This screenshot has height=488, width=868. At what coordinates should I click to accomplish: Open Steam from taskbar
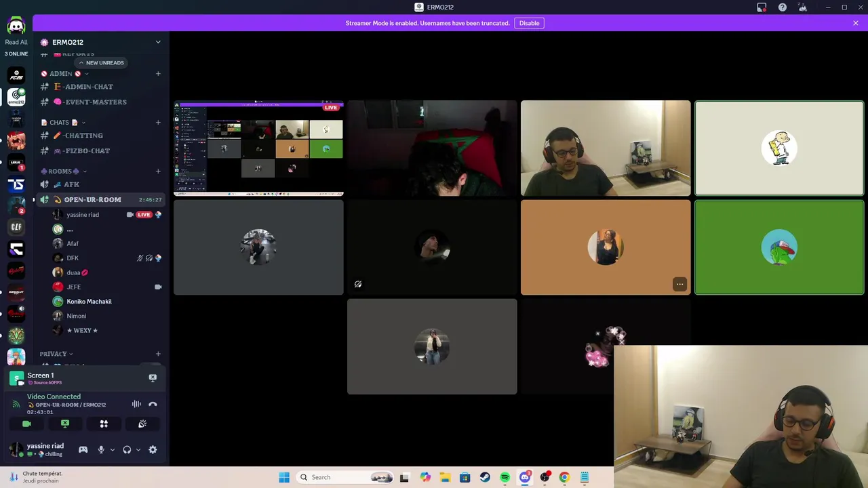coord(485,477)
